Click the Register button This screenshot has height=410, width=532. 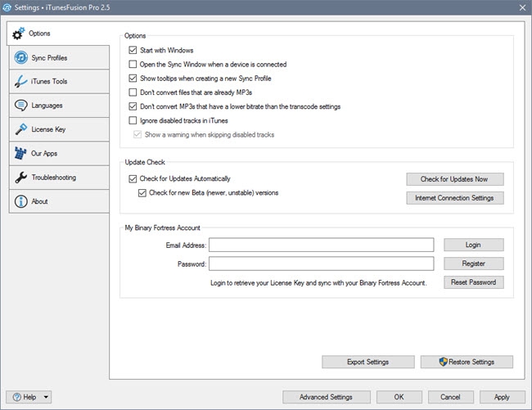[x=474, y=264]
